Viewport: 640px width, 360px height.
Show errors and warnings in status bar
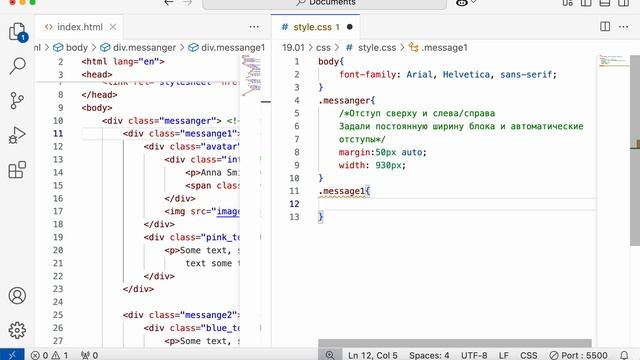click(x=50, y=355)
